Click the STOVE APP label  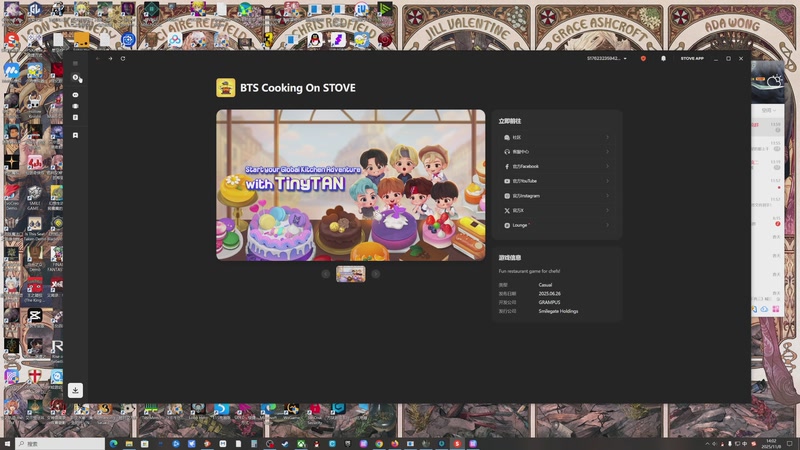point(692,59)
